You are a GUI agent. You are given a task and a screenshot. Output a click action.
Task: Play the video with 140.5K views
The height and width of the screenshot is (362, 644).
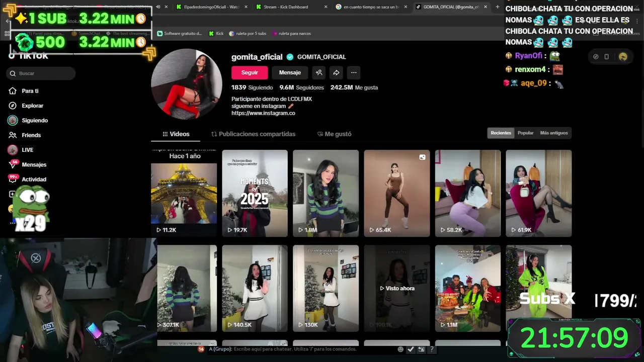[255, 288]
